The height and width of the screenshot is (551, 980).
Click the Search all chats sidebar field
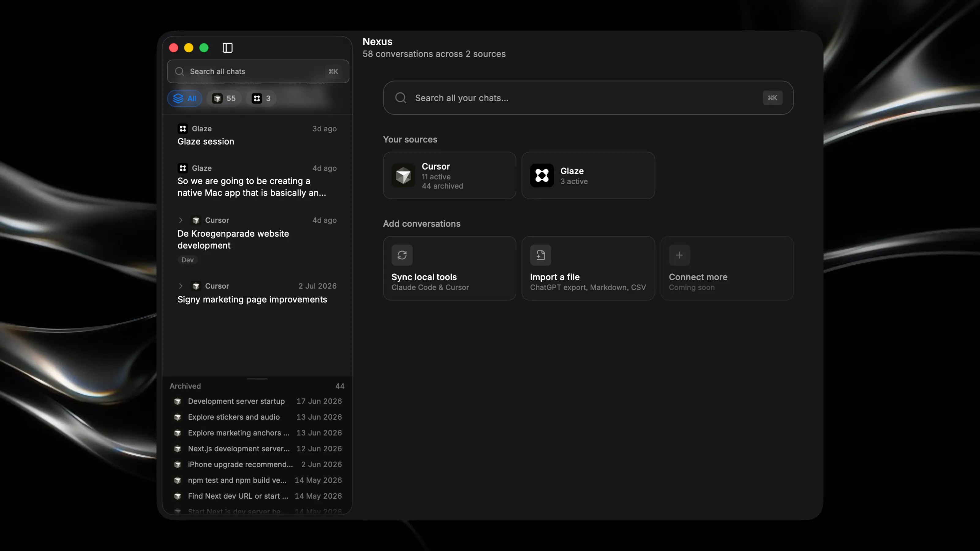[258, 72]
